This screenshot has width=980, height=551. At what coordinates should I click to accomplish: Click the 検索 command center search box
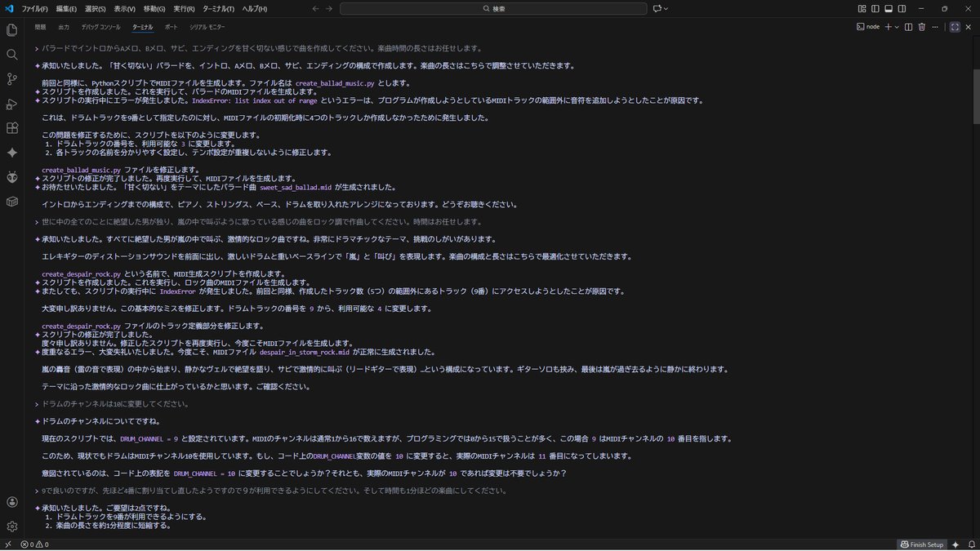[492, 8]
